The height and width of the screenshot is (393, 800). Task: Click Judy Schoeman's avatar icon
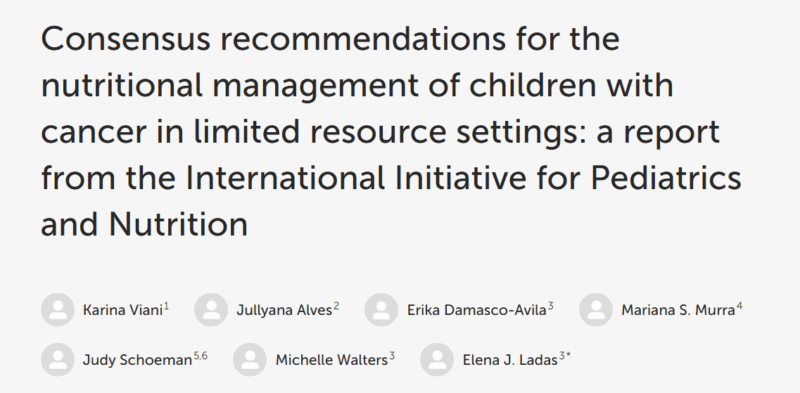point(58,360)
